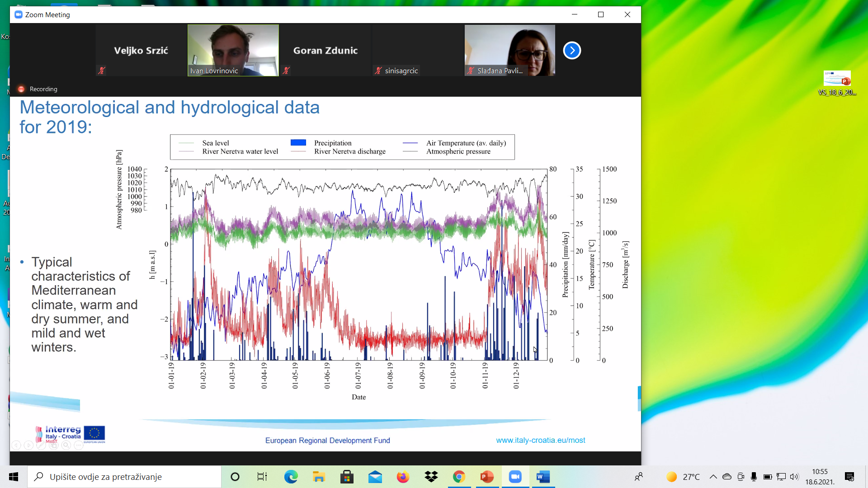Open more slideshow options ellipsis
Image resolution: width=868 pixels, height=488 pixels.
[x=79, y=446]
